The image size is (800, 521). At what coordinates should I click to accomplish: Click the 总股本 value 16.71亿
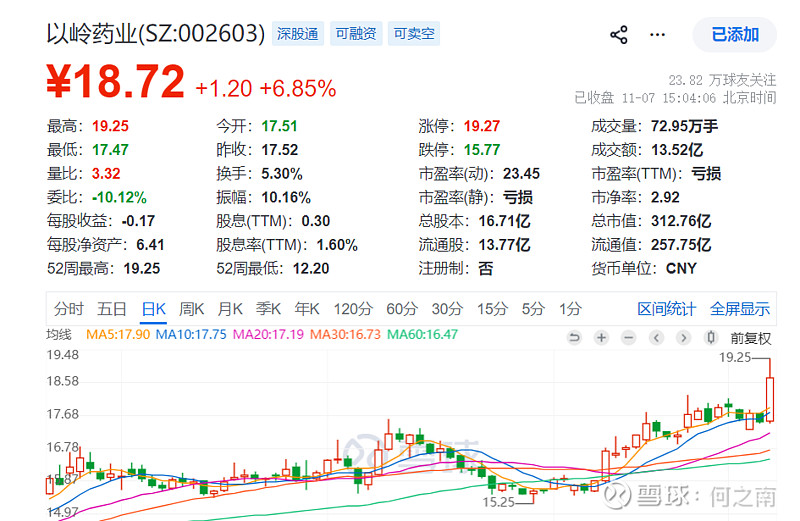(505, 221)
